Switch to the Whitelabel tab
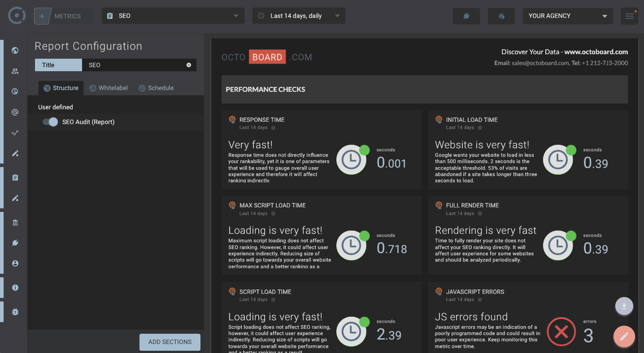The width and height of the screenshot is (644, 353). pos(109,88)
